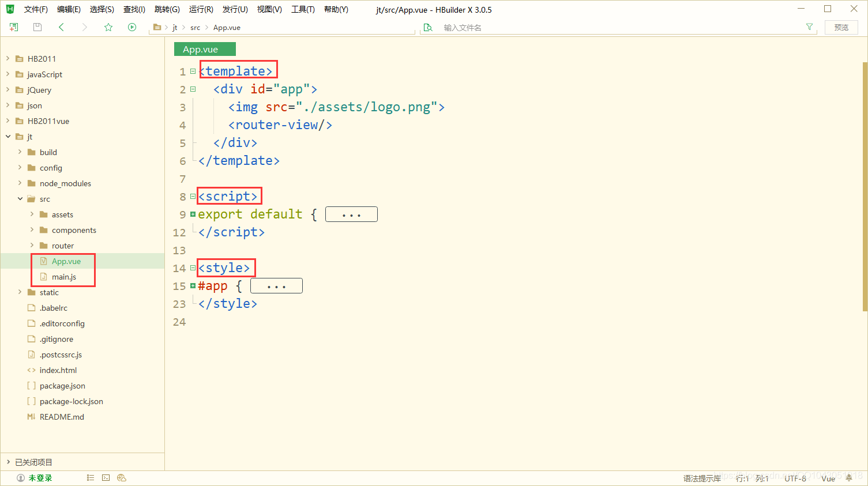Viewport: 868px width, 486px height.
Task: Expand the router folder
Action: pos(32,245)
